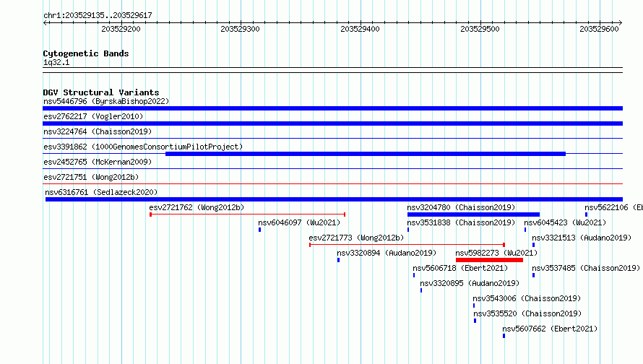The height and width of the screenshot is (364, 643).
Task: Click the 203529400 ruler coordinate
Action: pyautogui.click(x=360, y=29)
